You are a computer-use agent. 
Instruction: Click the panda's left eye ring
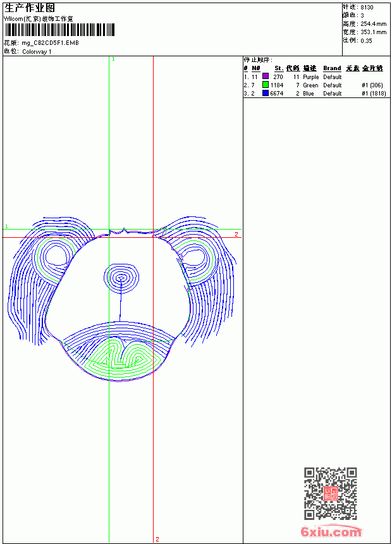[55, 257]
